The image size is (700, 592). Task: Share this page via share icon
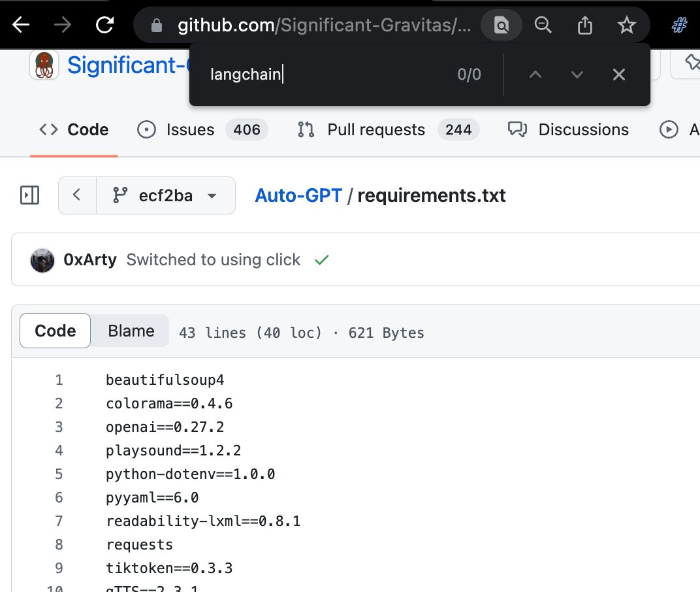tap(585, 25)
